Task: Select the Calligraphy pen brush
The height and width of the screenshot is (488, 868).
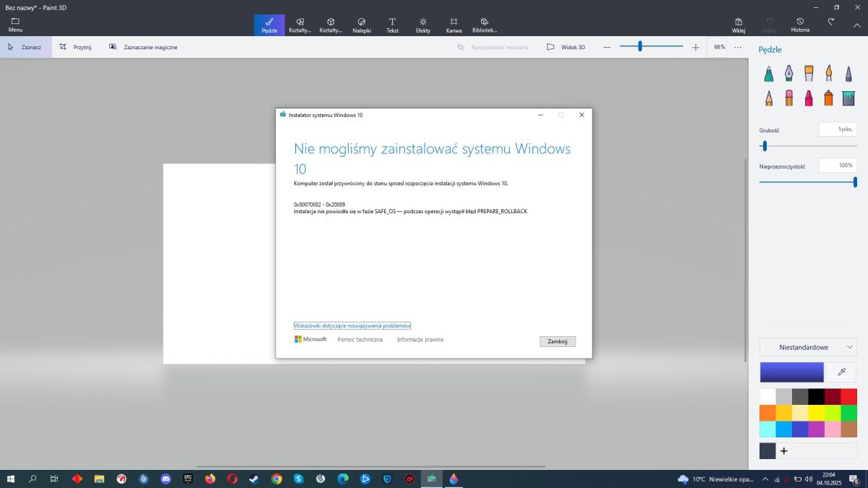Action: click(x=788, y=73)
